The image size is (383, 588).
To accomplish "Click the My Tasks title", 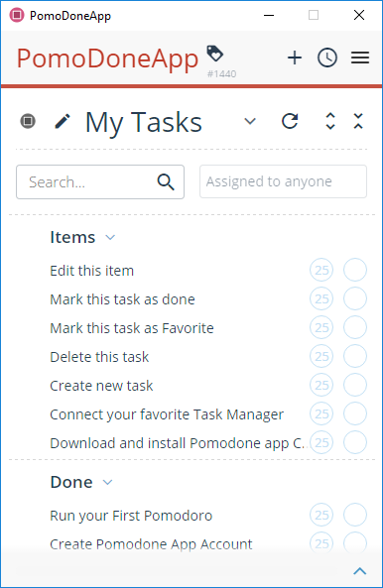I will (x=143, y=123).
